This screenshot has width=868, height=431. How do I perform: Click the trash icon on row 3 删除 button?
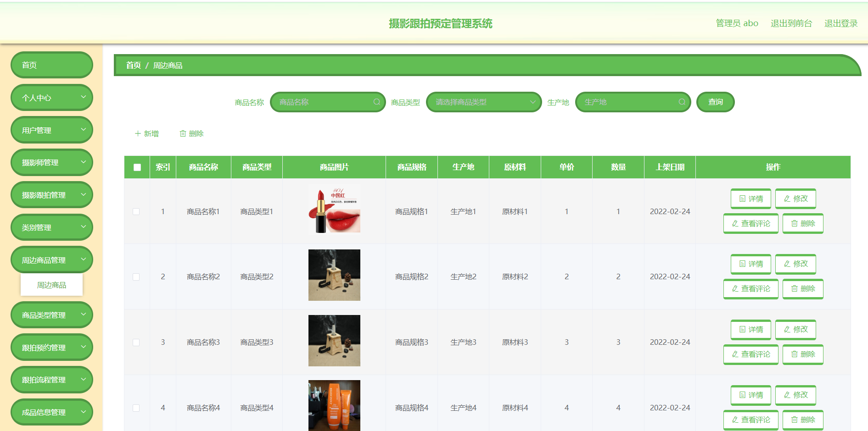pos(794,354)
